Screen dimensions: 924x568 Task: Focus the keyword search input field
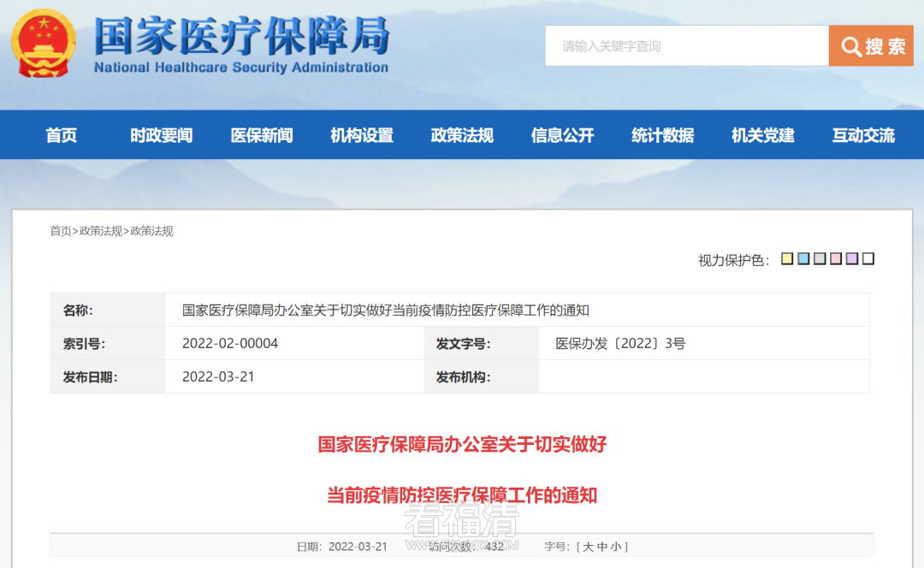click(686, 46)
